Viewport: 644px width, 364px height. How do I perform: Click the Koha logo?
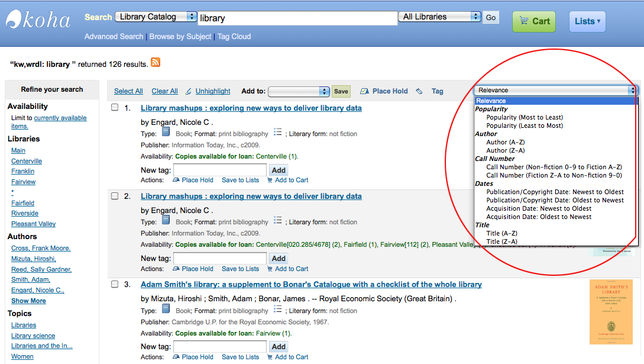(x=38, y=20)
